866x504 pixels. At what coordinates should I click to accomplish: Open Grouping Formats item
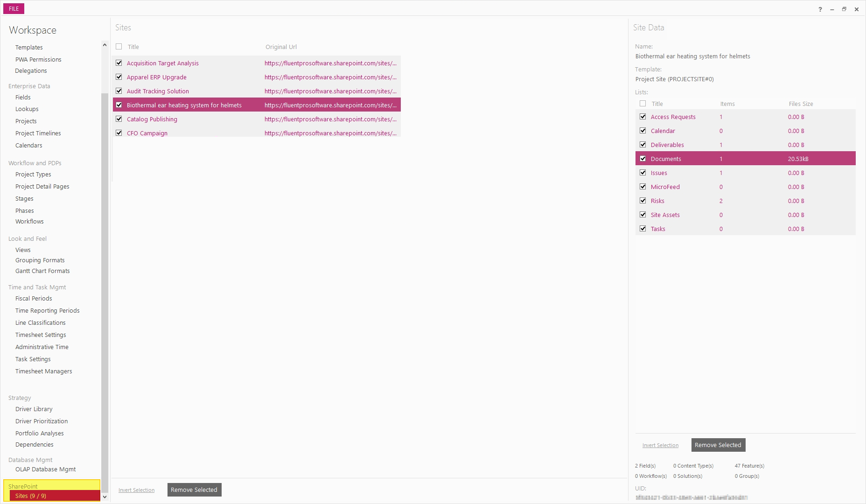point(40,260)
